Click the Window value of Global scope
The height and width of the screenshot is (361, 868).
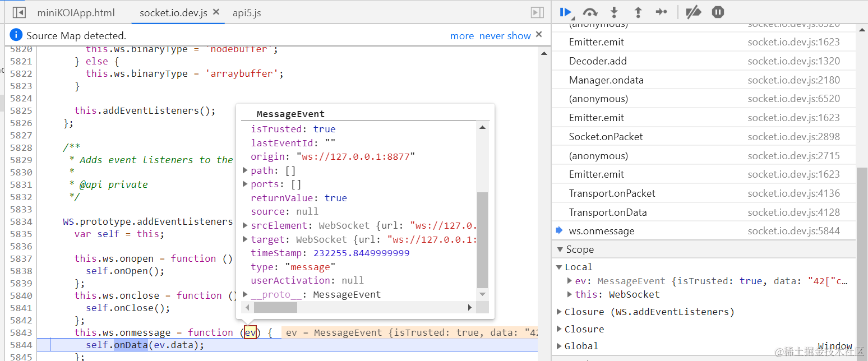pos(834,346)
